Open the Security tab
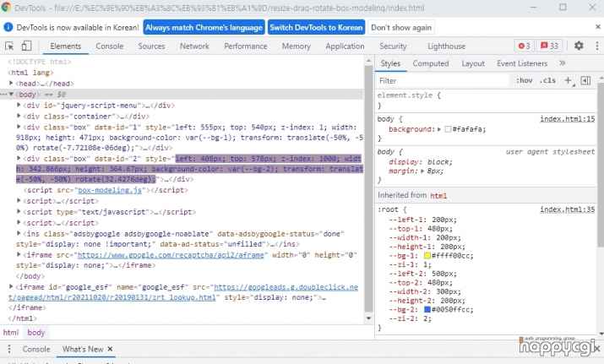 (x=393, y=46)
